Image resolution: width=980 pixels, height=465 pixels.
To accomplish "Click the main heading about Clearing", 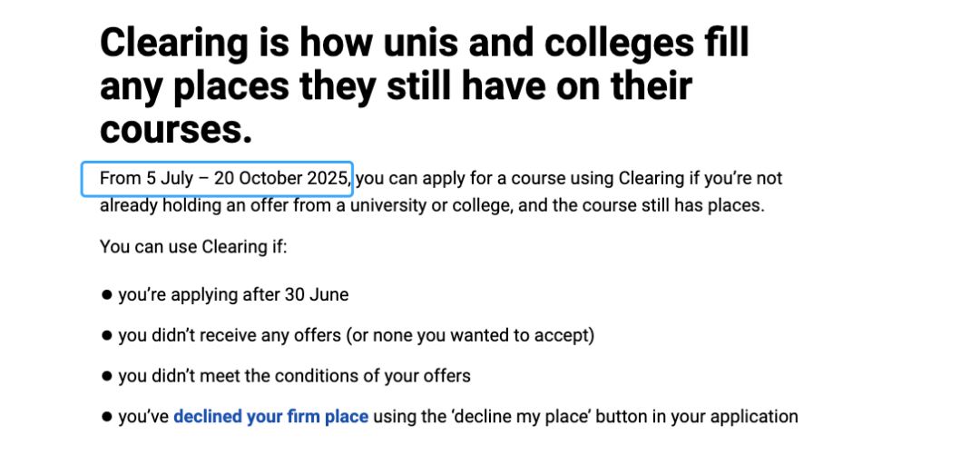I will 425,85.
